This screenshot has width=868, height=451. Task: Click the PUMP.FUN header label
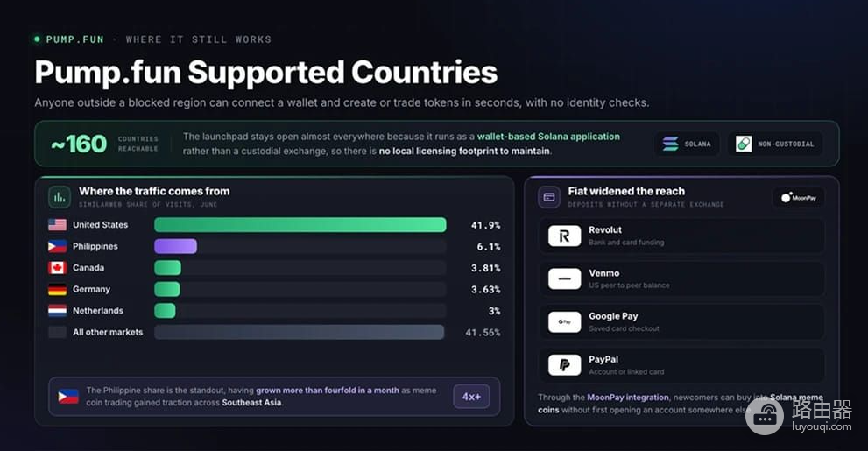[x=74, y=39]
